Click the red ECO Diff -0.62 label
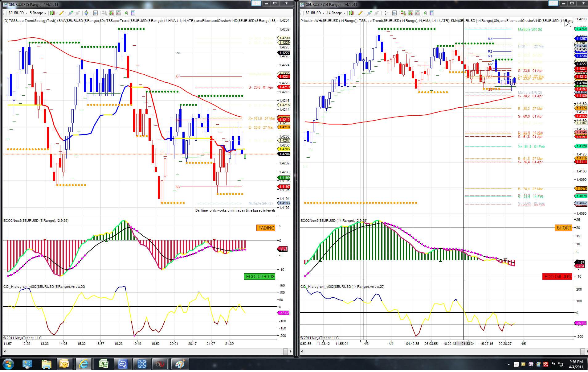Screen dimensions: 588x372 tap(557, 276)
